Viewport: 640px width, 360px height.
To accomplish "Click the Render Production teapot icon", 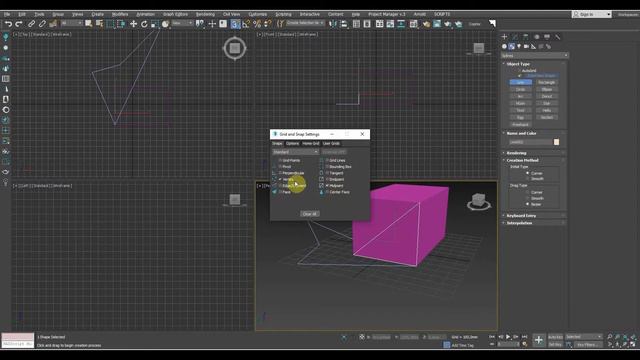I will click(x=448, y=24).
